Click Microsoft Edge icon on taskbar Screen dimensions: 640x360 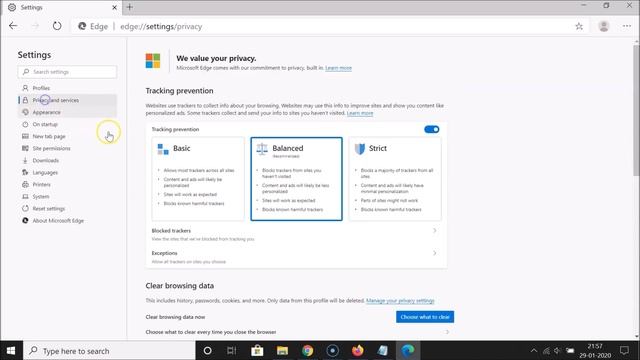[x=407, y=351]
